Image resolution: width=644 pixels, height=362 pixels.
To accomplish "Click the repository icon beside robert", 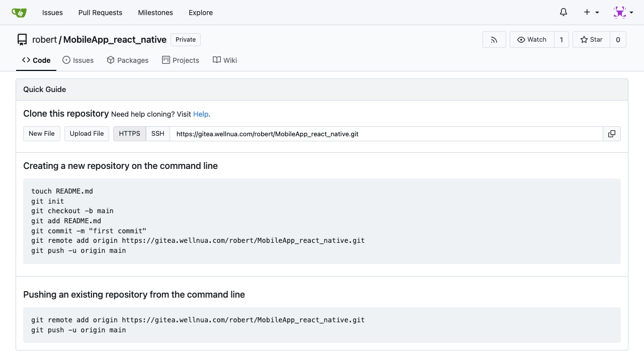I will 22,40.
